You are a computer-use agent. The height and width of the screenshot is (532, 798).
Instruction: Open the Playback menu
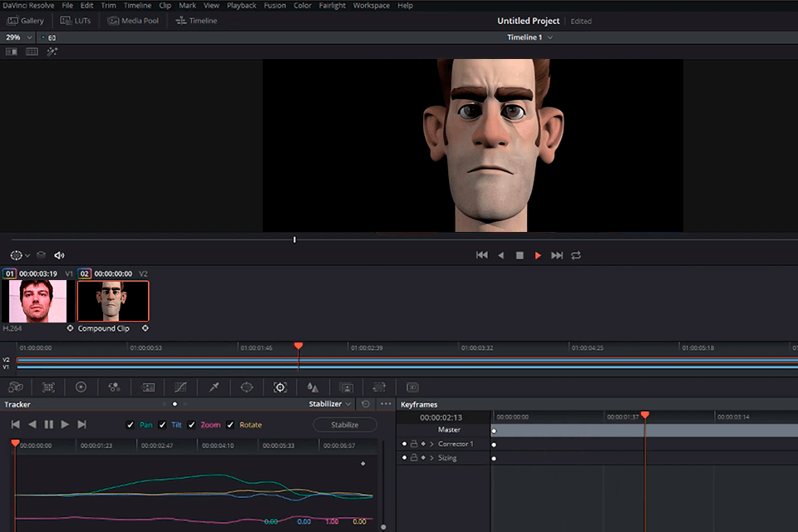click(241, 5)
